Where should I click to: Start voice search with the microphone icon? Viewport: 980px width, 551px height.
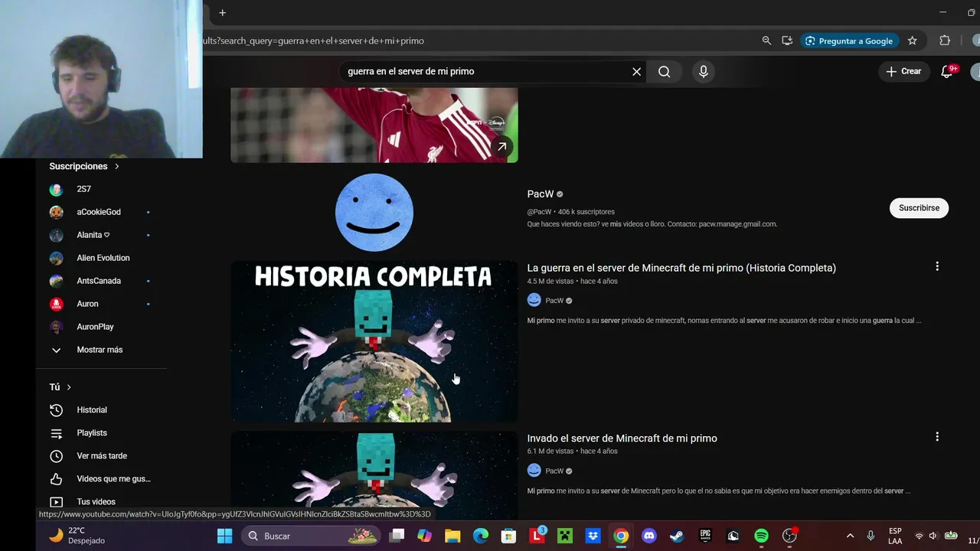(x=704, y=71)
